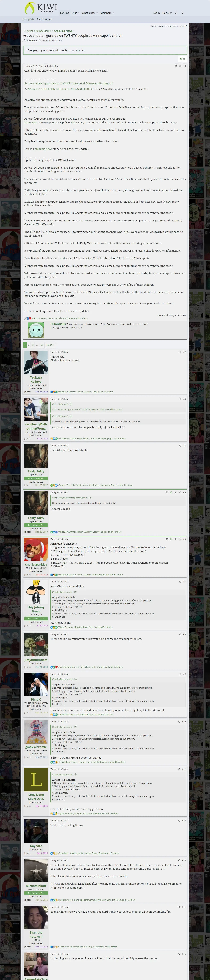Open the search magnifier icon in header
The image size is (210, 980).
pyautogui.click(x=182, y=13)
